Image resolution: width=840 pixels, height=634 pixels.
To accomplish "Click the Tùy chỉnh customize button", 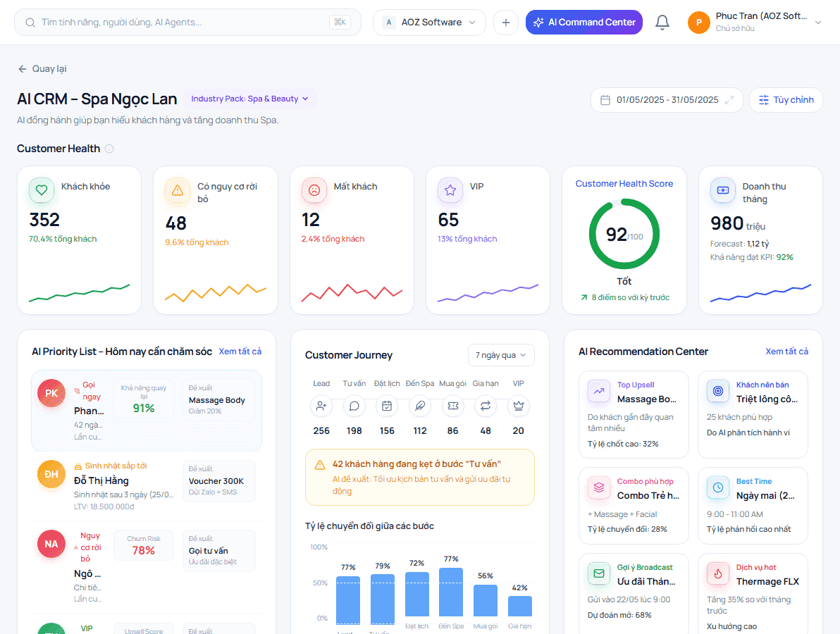I will coord(786,100).
